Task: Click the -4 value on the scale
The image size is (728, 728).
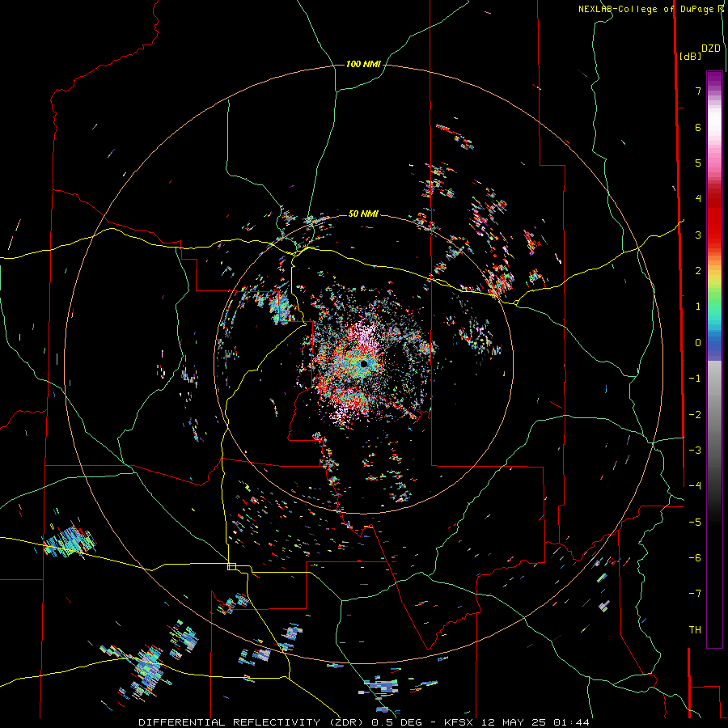Action: (x=695, y=486)
